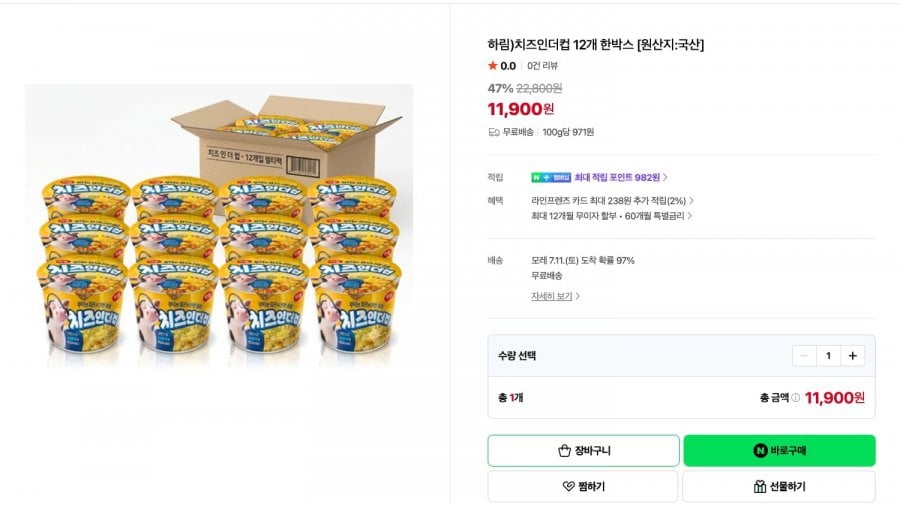Save the product with 찜하기 button
The width and height of the screenshot is (900, 505).
583,486
